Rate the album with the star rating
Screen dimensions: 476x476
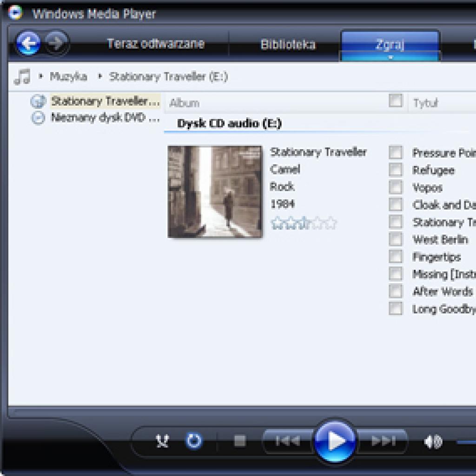[304, 223]
